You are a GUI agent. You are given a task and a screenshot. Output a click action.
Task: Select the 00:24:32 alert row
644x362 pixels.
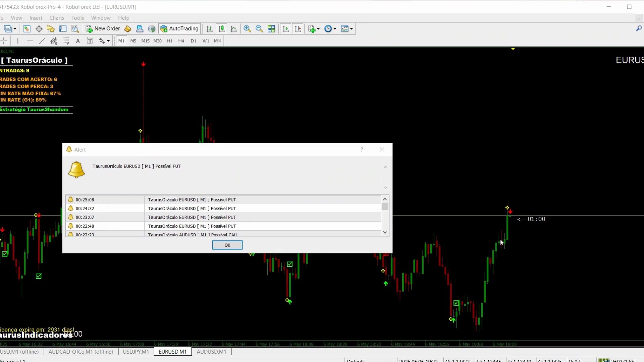pos(223,208)
